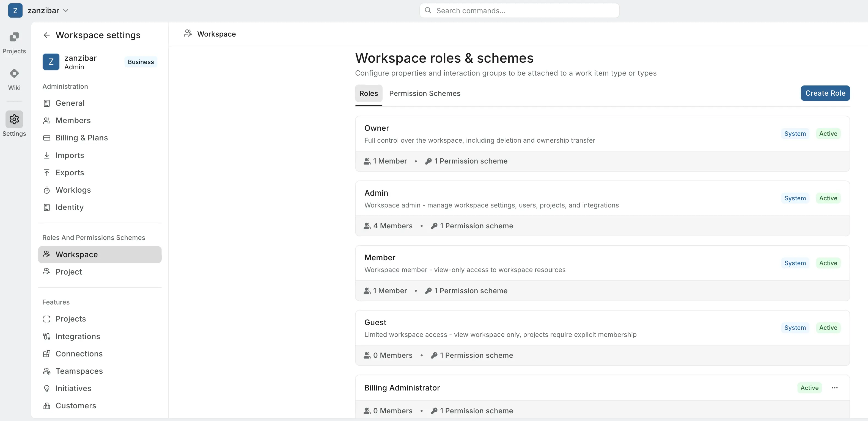Open Integrations feature settings
Image resolution: width=868 pixels, height=421 pixels.
78,336
